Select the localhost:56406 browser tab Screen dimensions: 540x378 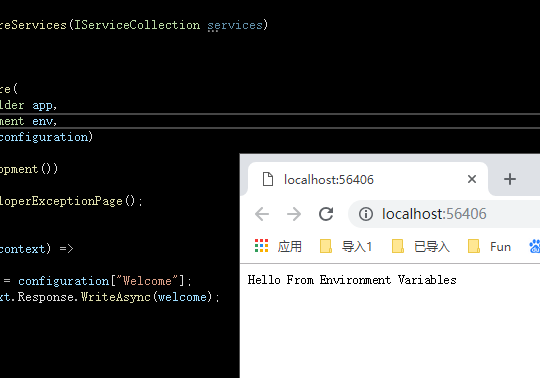[368, 179]
